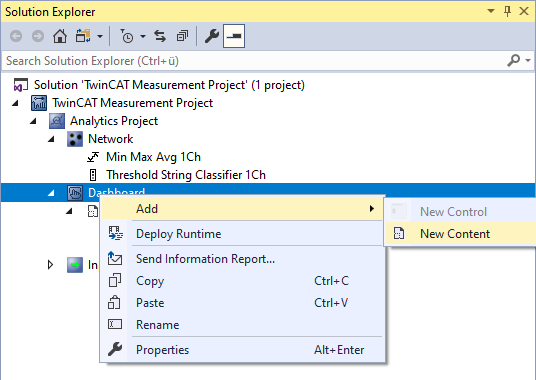The width and height of the screenshot is (536, 380).
Task: Click the Properties wrench icon in menu
Action: pyautogui.click(x=115, y=349)
